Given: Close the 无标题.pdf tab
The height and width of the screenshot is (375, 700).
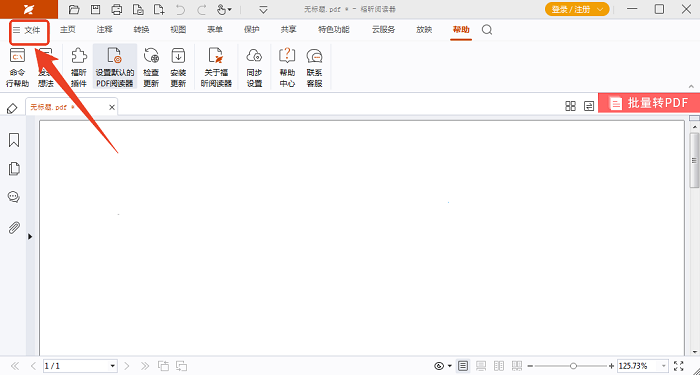Looking at the screenshot, I should (x=112, y=107).
